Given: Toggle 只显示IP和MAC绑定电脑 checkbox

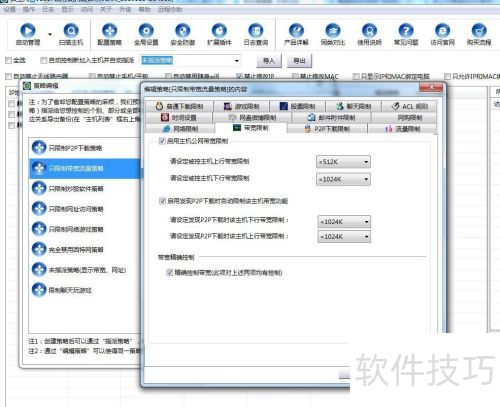Looking at the screenshot, I should (x=356, y=76).
